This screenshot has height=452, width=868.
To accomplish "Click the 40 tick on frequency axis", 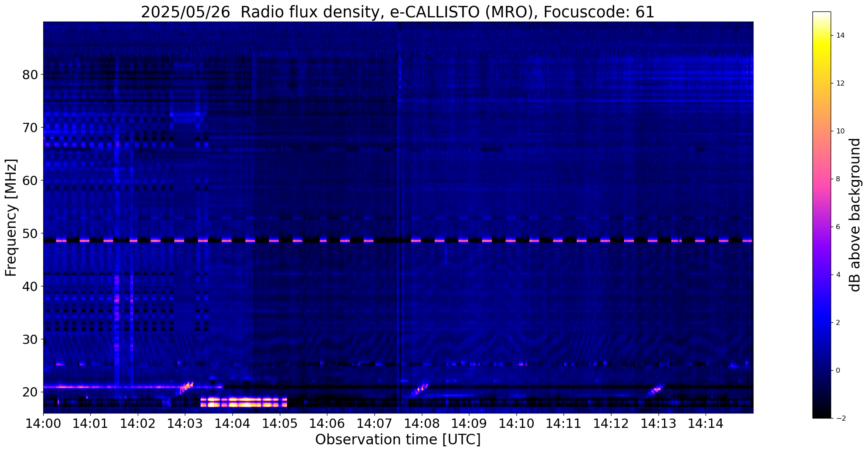I will point(30,286).
